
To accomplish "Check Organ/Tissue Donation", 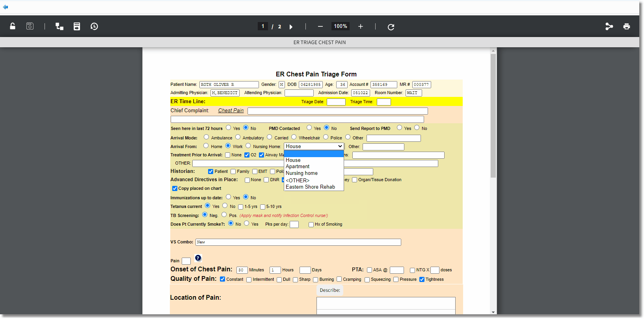I will pyautogui.click(x=355, y=180).
